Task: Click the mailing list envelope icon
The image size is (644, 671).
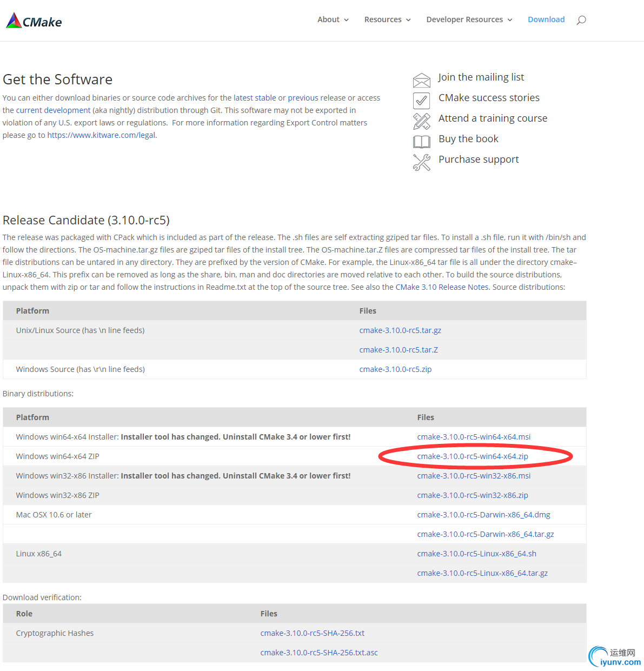Action: (422, 81)
